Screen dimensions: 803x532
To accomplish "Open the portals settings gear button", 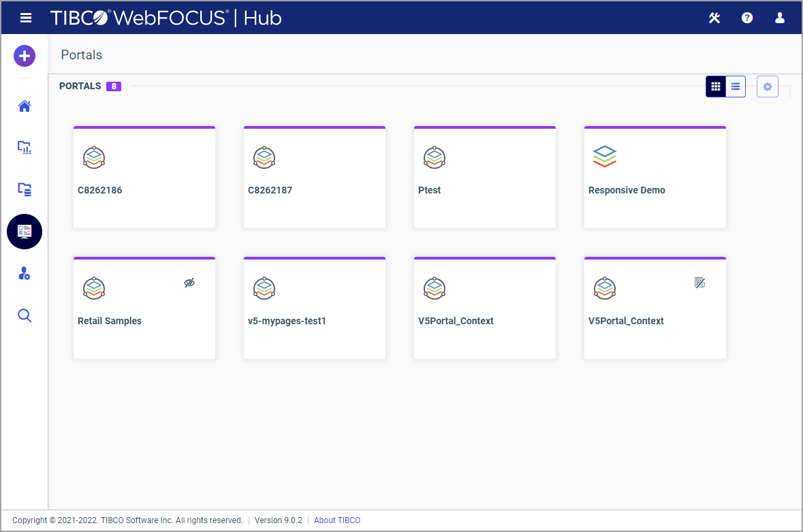I will coord(768,87).
